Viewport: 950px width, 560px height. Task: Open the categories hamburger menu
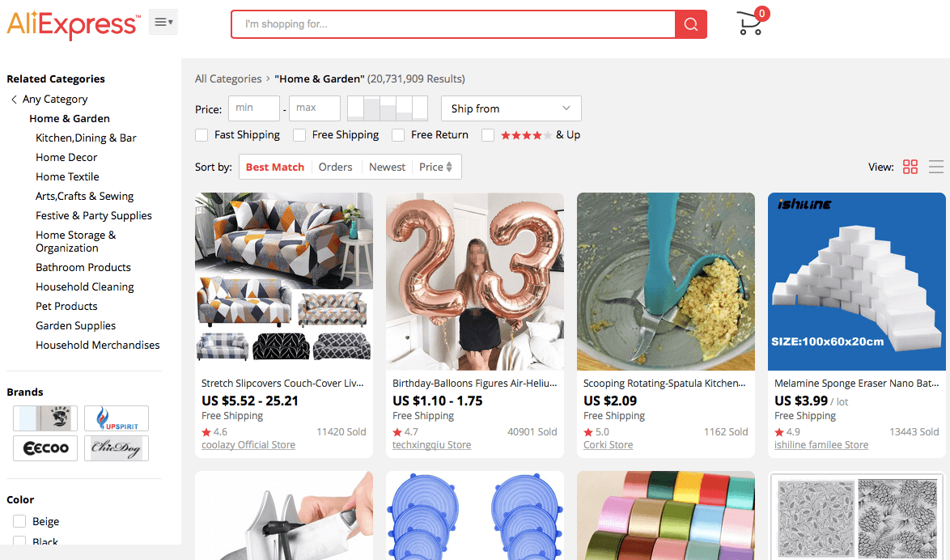click(x=163, y=23)
